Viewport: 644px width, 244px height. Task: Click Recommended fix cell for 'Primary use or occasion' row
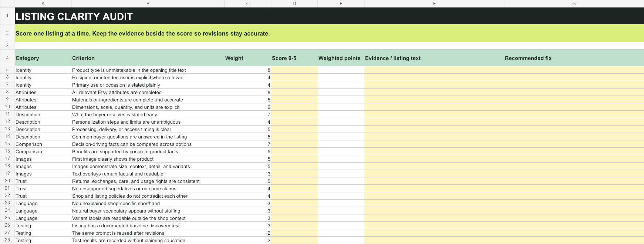click(x=574, y=85)
